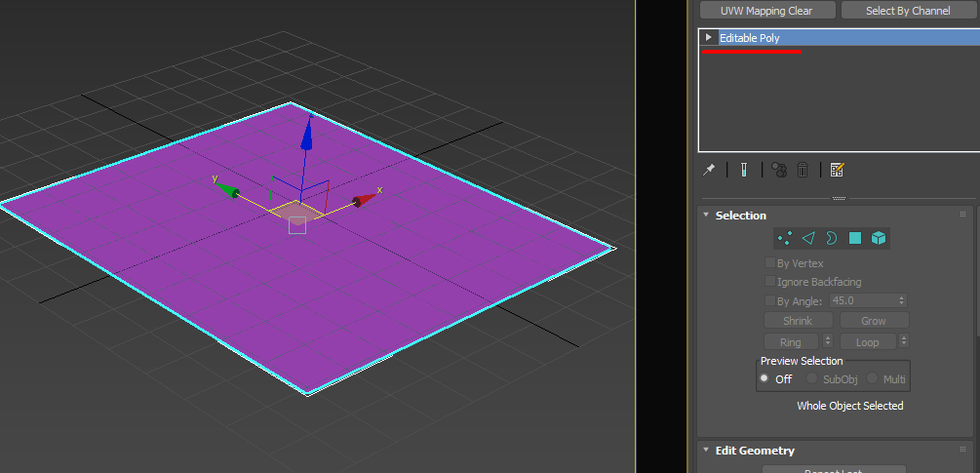Click UVW Mapping Clear button

[x=766, y=11]
